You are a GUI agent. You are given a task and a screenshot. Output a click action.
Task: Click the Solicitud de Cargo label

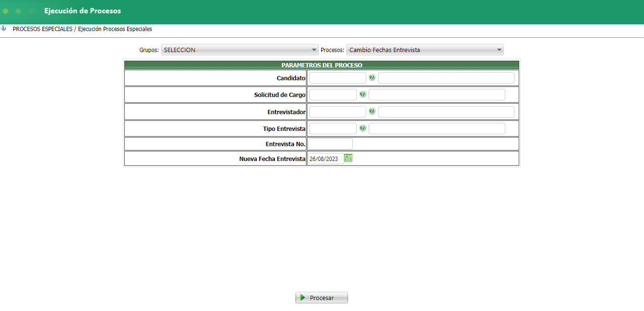point(280,95)
